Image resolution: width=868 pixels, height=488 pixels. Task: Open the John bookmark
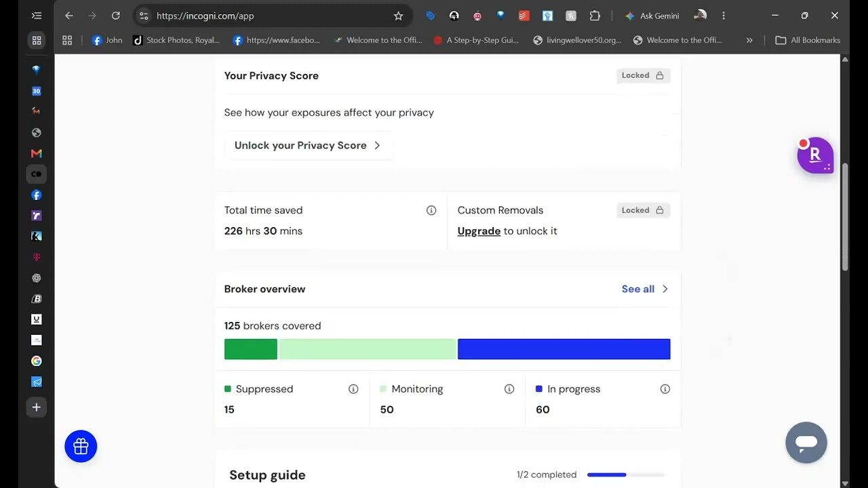pyautogui.click(x=107, y=40)
